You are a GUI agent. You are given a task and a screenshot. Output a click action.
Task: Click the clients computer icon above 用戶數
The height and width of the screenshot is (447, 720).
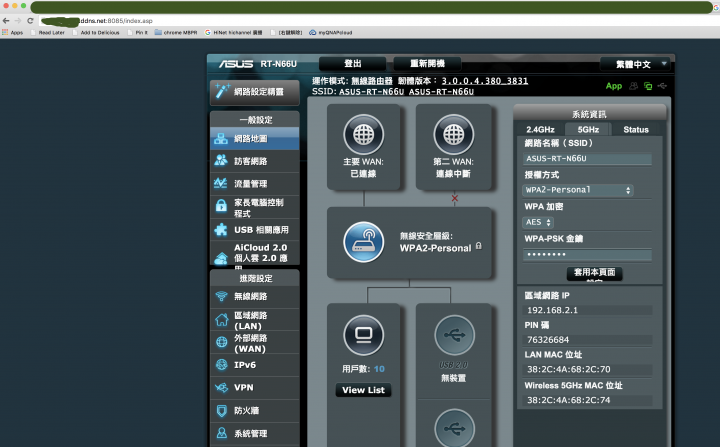(364, 335)
